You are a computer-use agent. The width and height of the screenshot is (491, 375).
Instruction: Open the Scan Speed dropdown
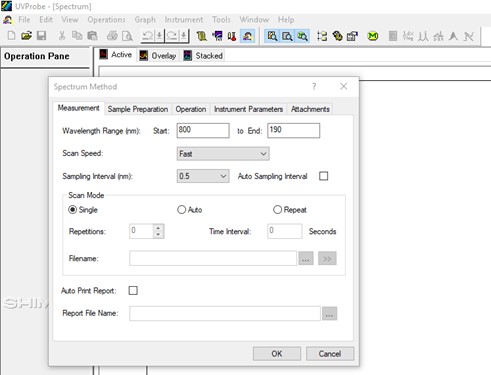click(223, 154)
